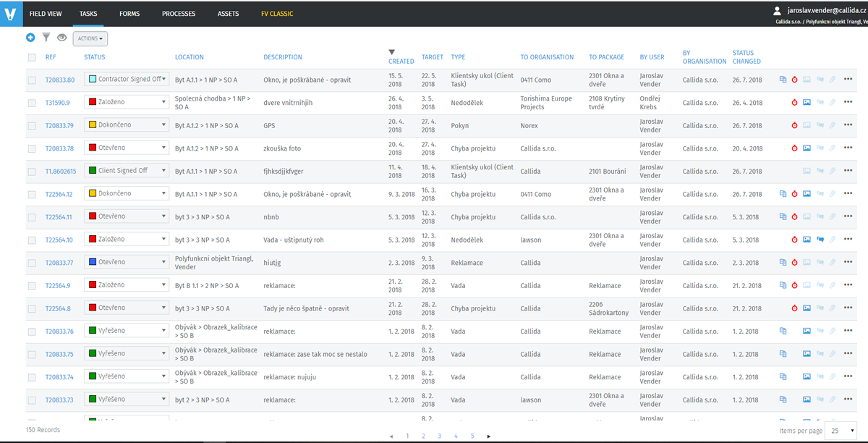868x443 pixels.
Task: Click user email jaroslav.vender@callida.cz
Action: pyautogui.click(x=827, y=11)
